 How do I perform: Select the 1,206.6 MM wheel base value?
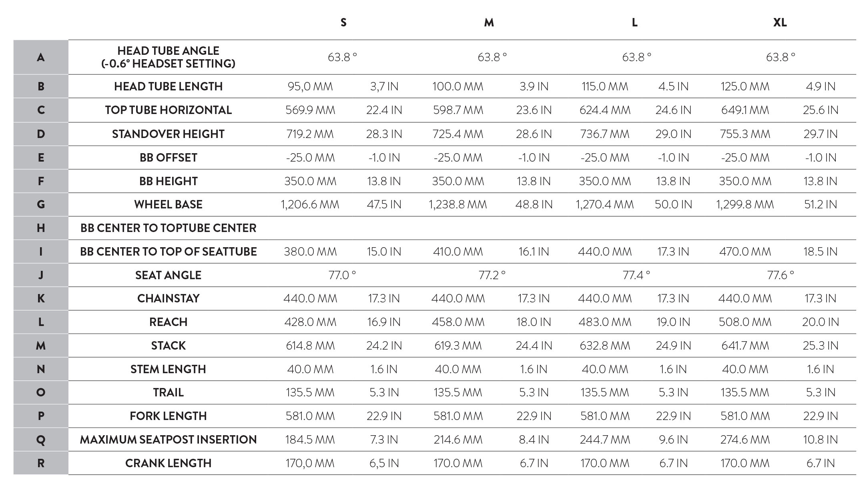[x=310, y=204]
